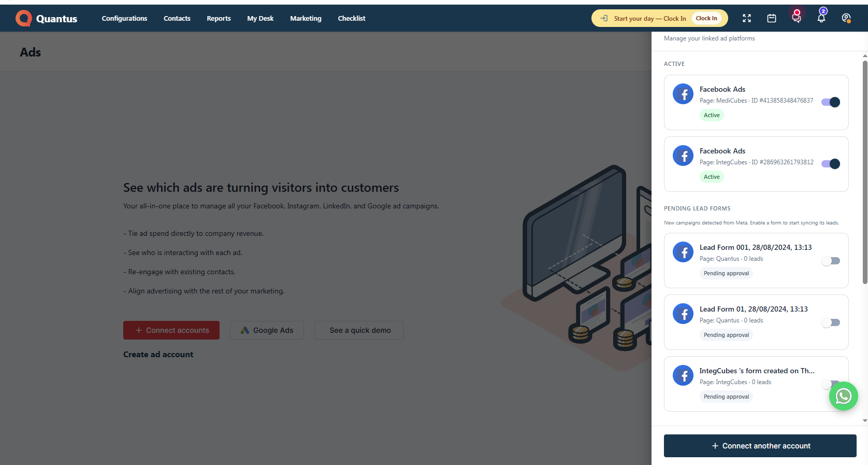This screenshot has width=868, height=465.
Task: Click Facebook icon on IntegCubes 's form card
Action: tap(683, 375)
